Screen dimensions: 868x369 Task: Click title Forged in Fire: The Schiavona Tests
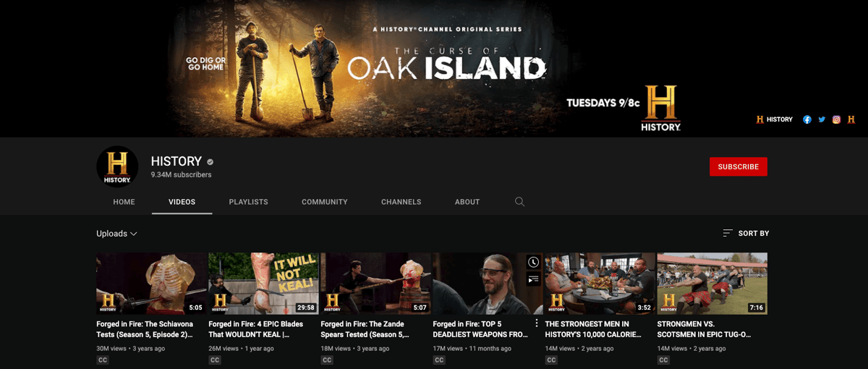pyautogui.click(x=145, y=329)
